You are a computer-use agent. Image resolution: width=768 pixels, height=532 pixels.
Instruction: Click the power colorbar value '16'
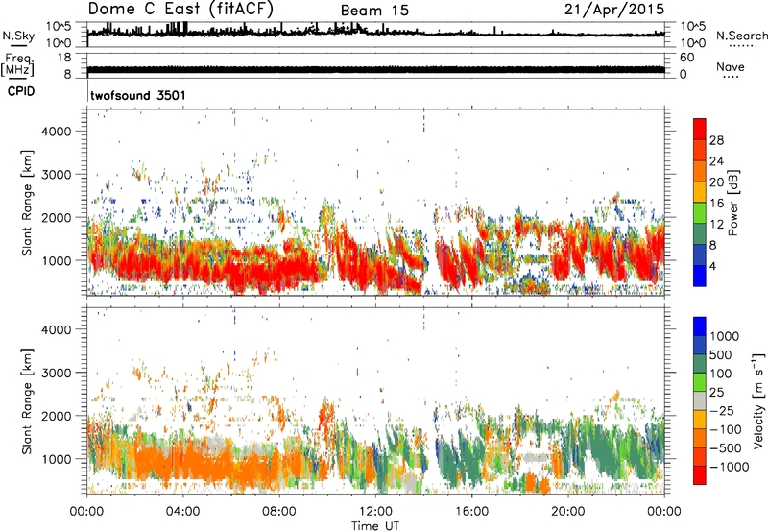coord(716,204)
